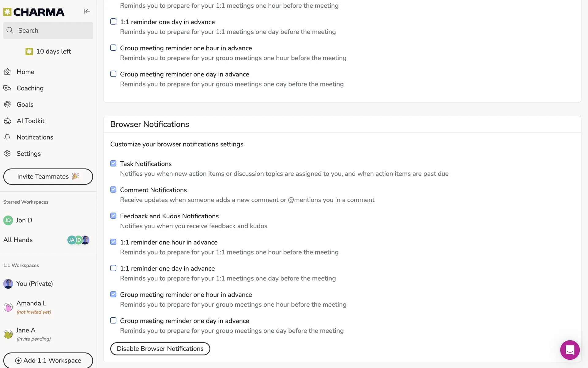Image resolution: width=588 pixels, height=368 pixels.
Task: Open the intercom chat bubble
Action: coord(570,350)
